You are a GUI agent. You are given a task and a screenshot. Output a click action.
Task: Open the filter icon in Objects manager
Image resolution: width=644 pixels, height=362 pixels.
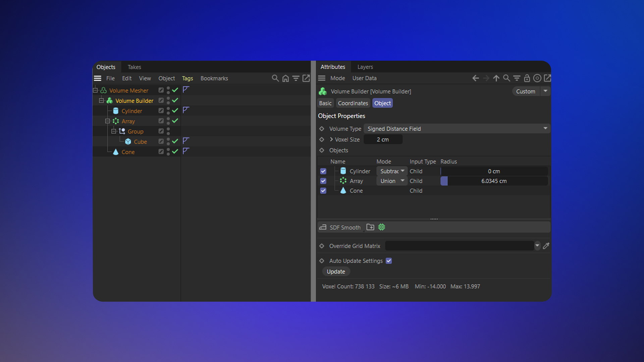[x=296, y=78]
